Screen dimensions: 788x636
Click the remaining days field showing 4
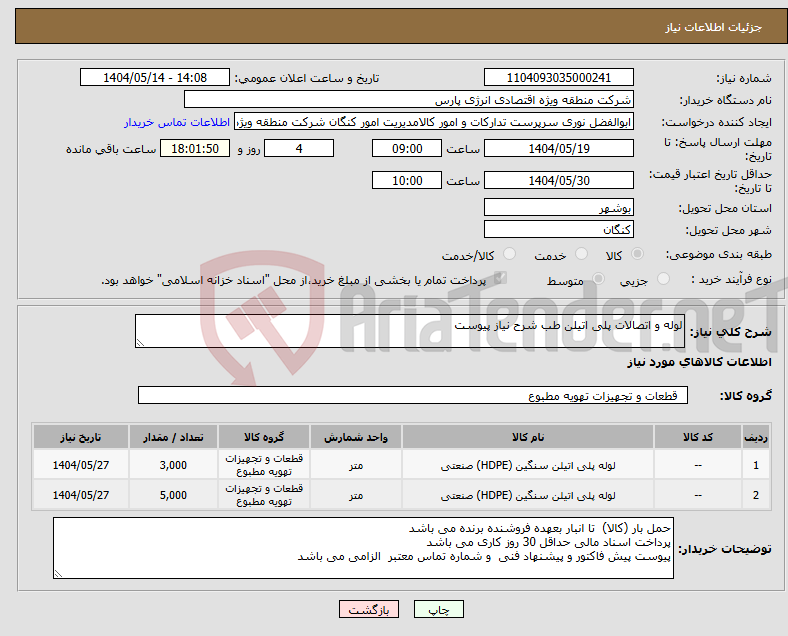[299, 149]
